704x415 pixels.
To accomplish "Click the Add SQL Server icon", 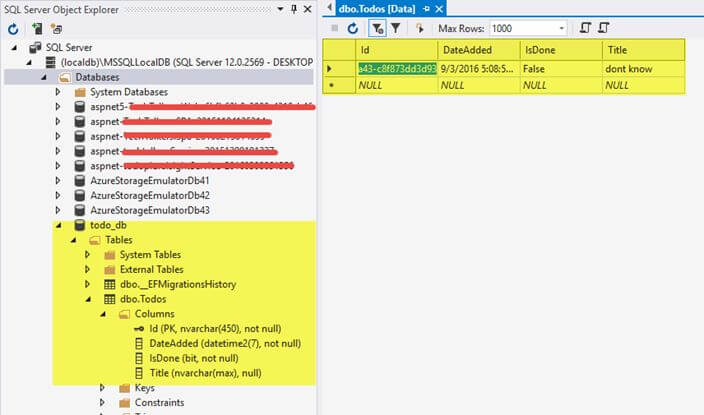I will (37, 29).
